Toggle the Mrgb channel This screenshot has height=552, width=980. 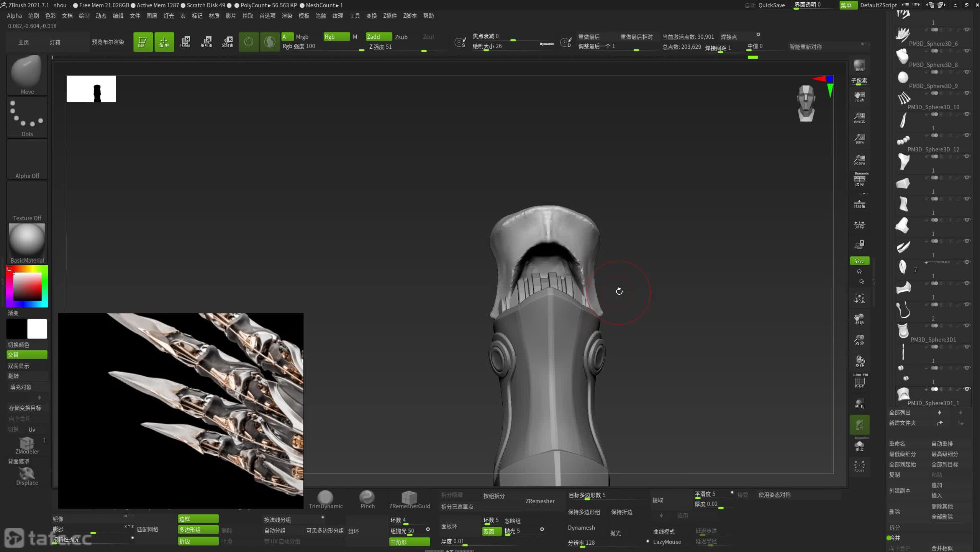(302, 37)
